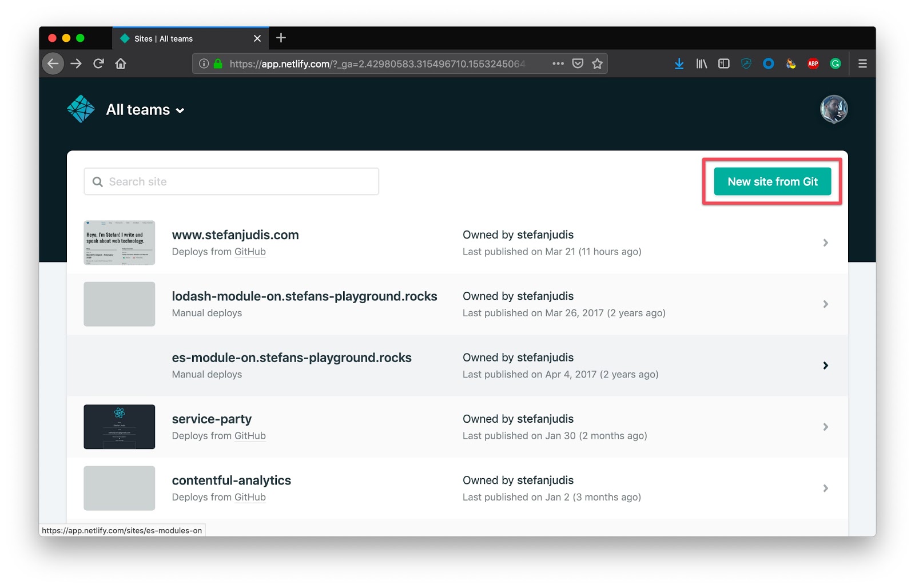The height and width of the screenshot is (588, 915).
Task: Open the Grammarly extension icon
Action: [x=836, y=63]
